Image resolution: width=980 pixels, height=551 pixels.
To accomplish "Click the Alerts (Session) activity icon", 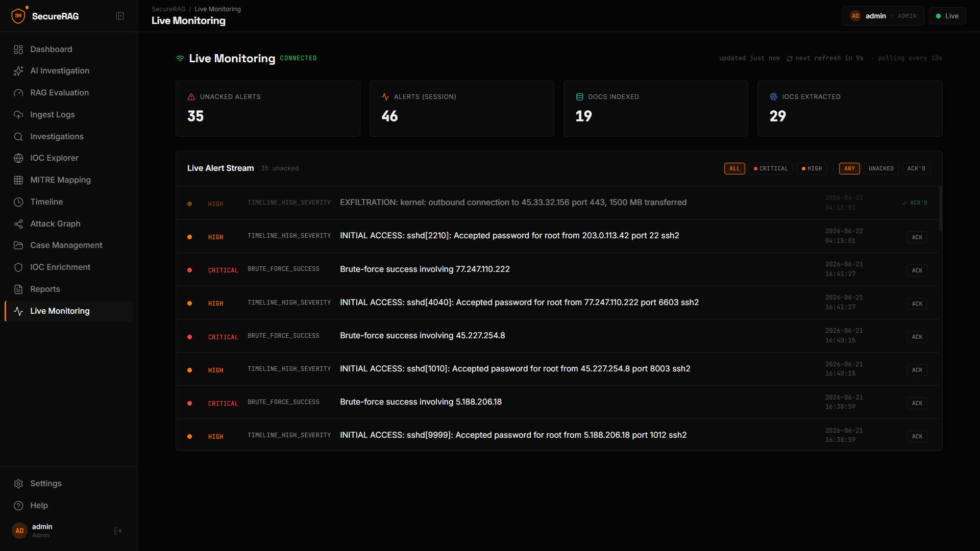I will click(385, 97).
